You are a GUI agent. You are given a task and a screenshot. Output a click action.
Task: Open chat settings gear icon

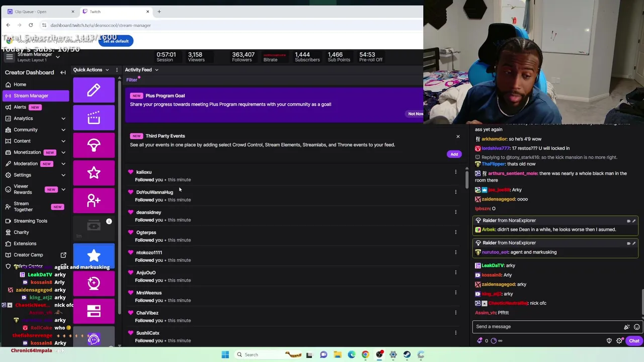click(619, 341)
